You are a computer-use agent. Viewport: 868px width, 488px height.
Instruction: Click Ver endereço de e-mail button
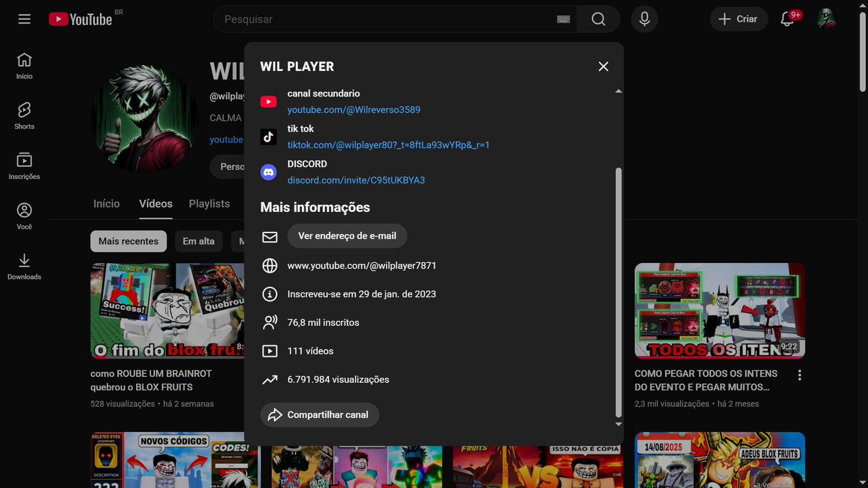pyautogui.click(x=347, y=236)
